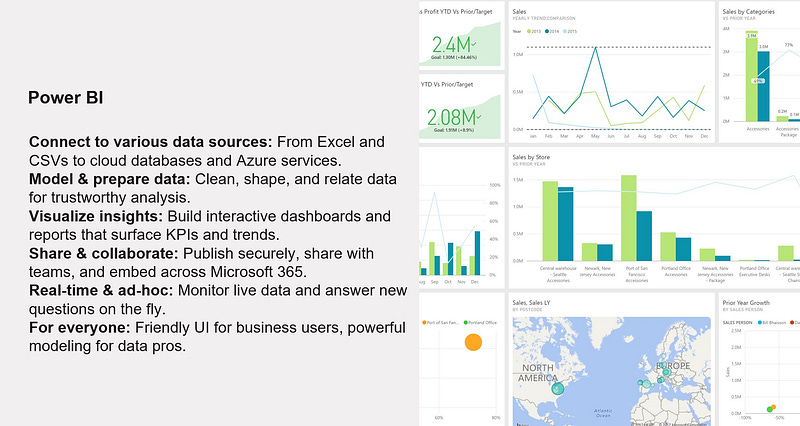This screenshot has height=426, width=800.
Task: Click the Portland Office Accessories teal bar
Action: point(684,249)
